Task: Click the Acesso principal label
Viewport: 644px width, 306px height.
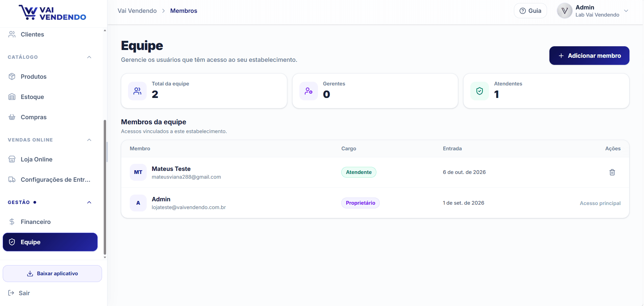Action: coord(600,203)
